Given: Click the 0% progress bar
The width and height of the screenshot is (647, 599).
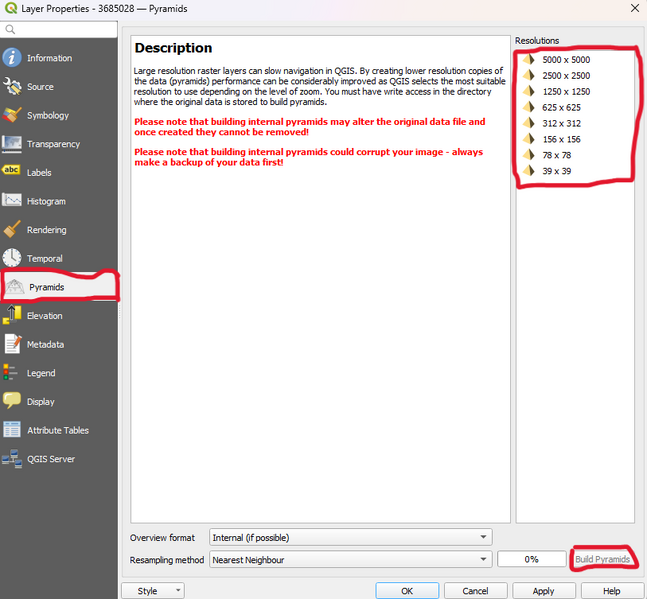Looking at the screenshot, I should [531, 559].
